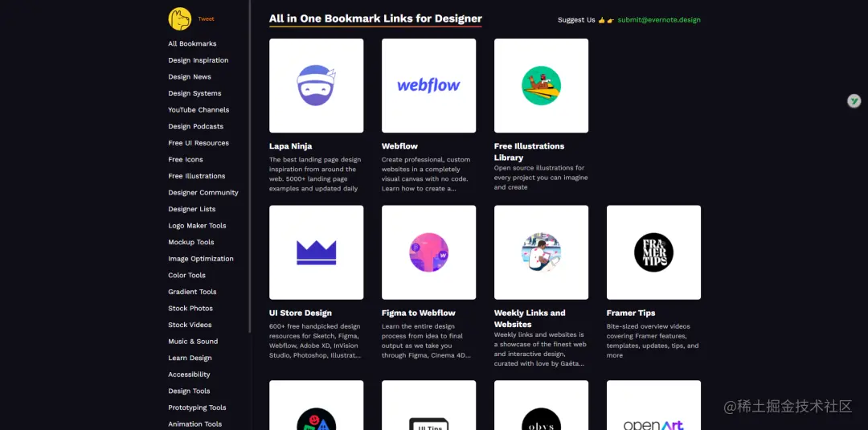Click the Webflow logo thumbnail
Viewport: 868px width, 430px height.
click(x=428, y=86)
